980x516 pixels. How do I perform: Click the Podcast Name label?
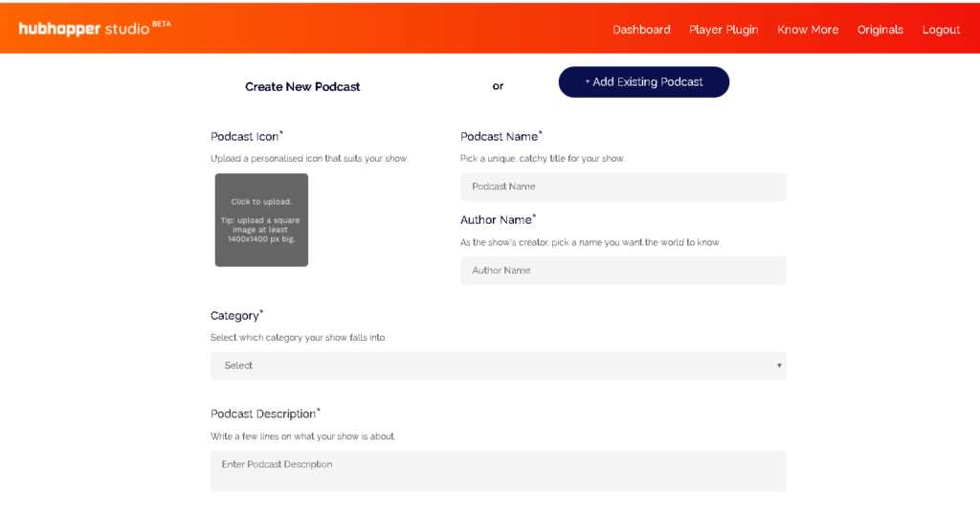coord(501,136)
